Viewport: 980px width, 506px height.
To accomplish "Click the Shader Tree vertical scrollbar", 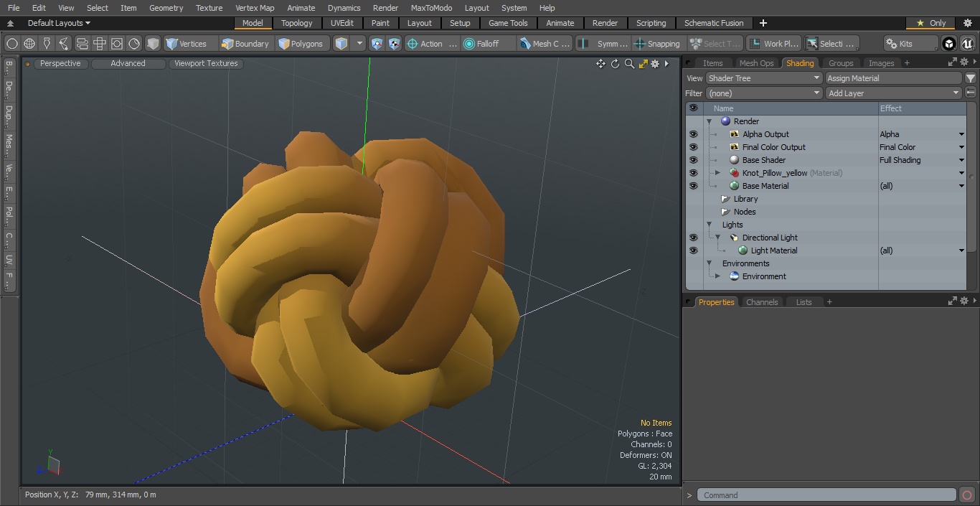I will (971, 177).
